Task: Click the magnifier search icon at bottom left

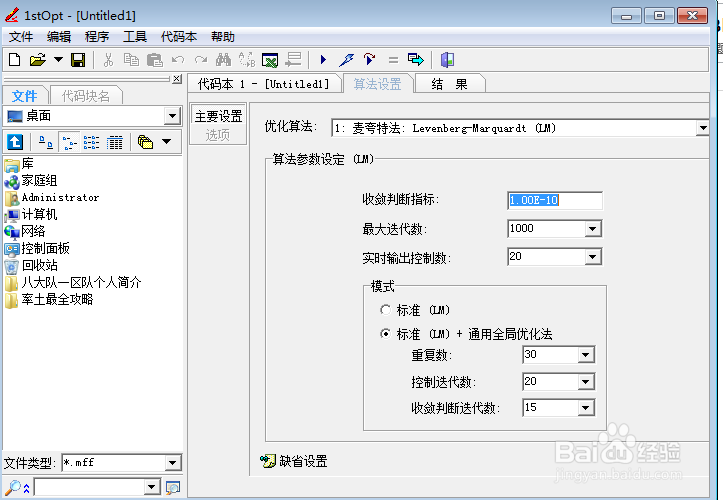Action: [13, 488]
